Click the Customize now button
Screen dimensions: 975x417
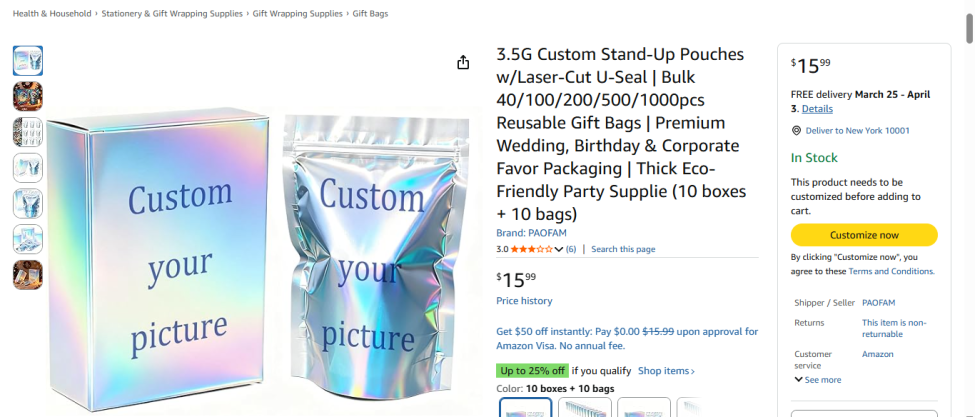click(864, 235)
